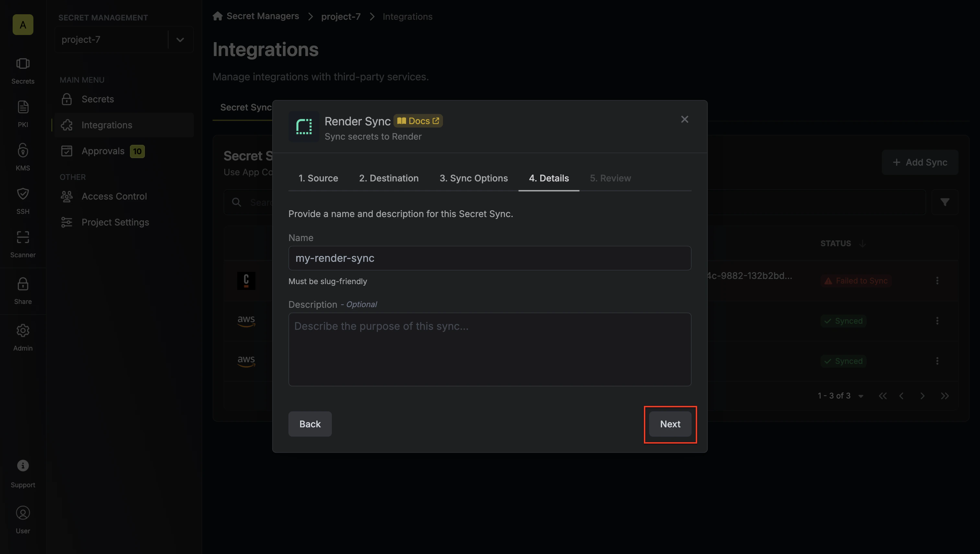Open the PKI section icon
Image resolution: width=980 pixels, height=554 pixels.
pos(23,114)
